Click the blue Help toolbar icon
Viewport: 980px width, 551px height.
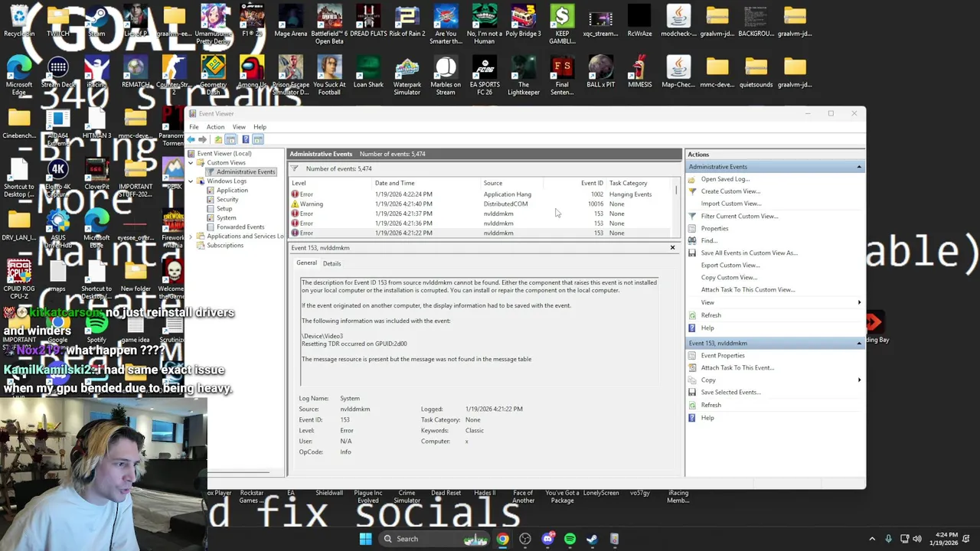(x=245, y=139)
